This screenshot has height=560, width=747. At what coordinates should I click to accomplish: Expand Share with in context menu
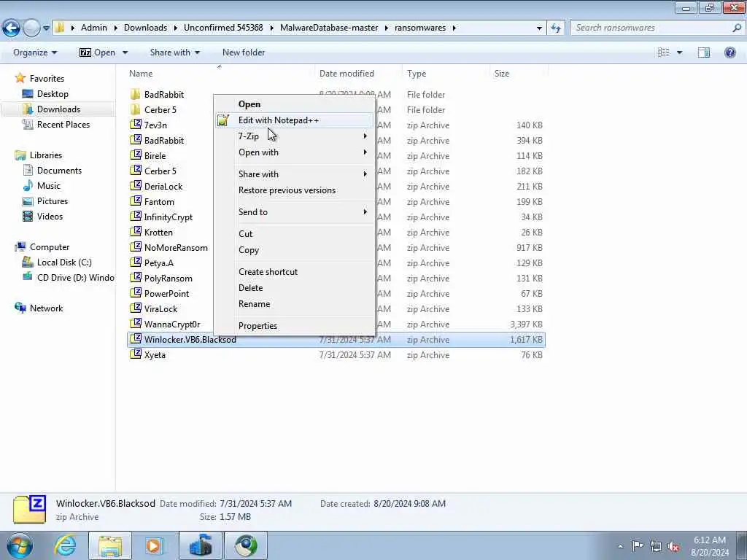click(294, 174)
